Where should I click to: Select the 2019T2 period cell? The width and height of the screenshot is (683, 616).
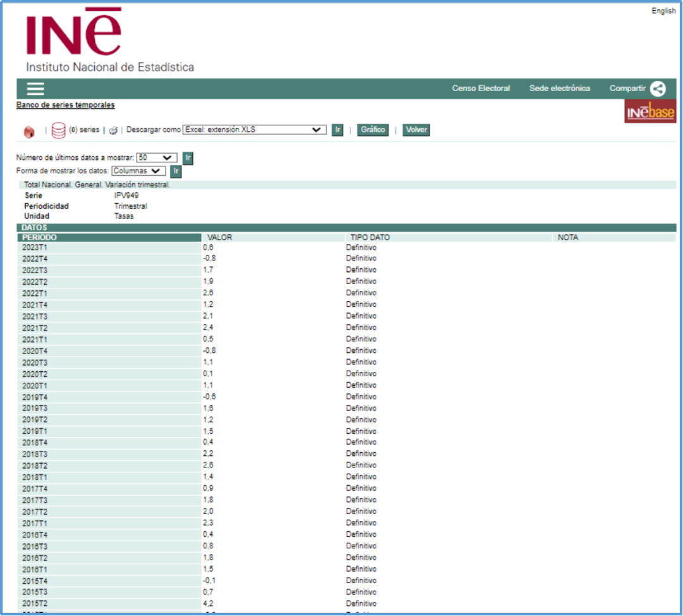coord(109,420)
